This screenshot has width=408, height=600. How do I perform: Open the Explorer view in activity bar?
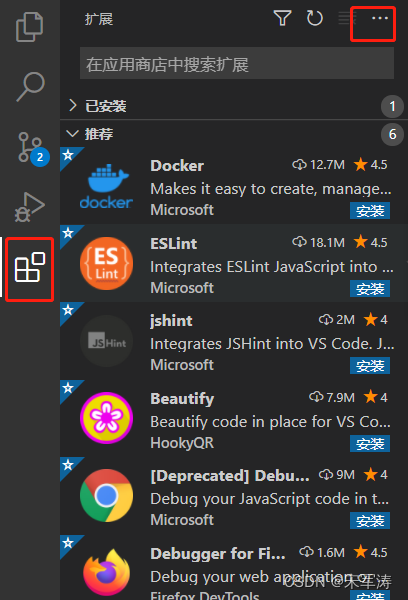point(30,26)
